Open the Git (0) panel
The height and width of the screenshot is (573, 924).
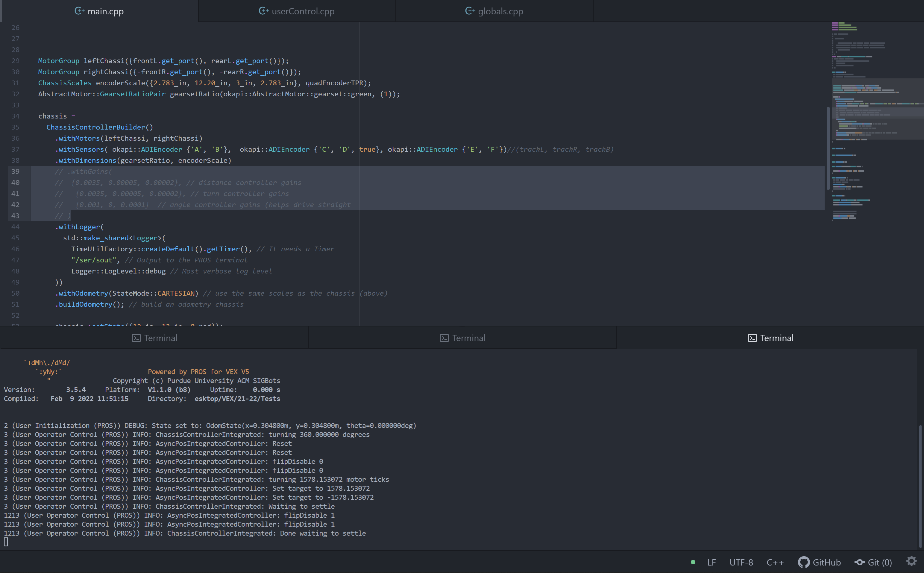tap(873, 562)
